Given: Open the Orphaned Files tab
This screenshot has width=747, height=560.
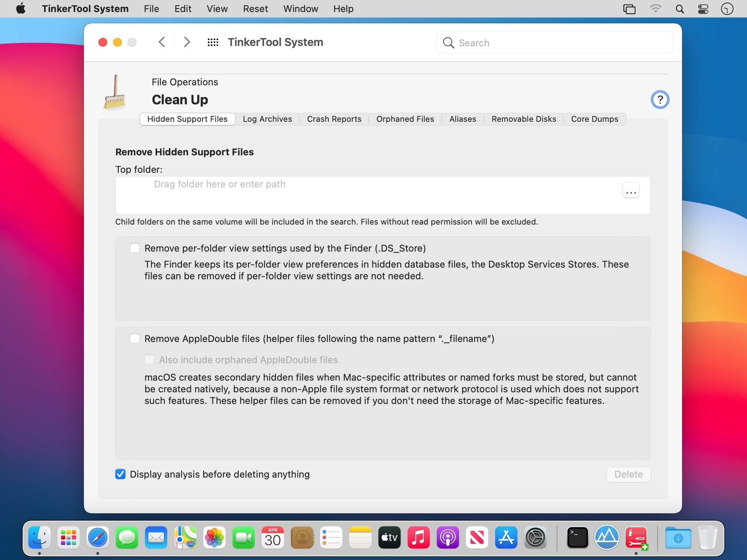Looking at the screenshot, I should [x=405, y=119].
